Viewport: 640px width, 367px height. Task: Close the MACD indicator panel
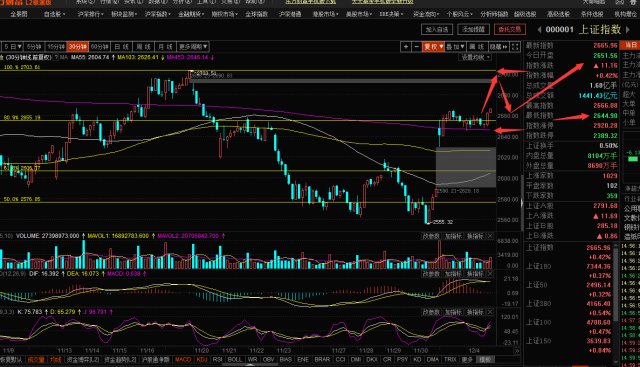(490, 274)
